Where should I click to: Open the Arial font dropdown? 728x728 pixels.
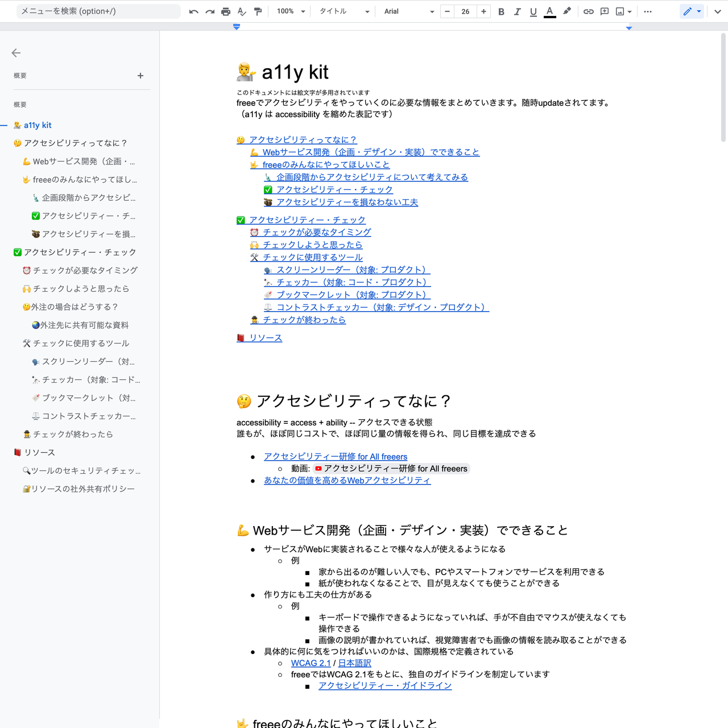coord(408,11)
